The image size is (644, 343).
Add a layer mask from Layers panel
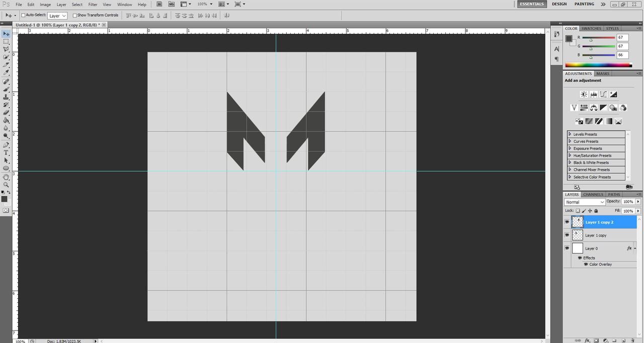(597, 340)
